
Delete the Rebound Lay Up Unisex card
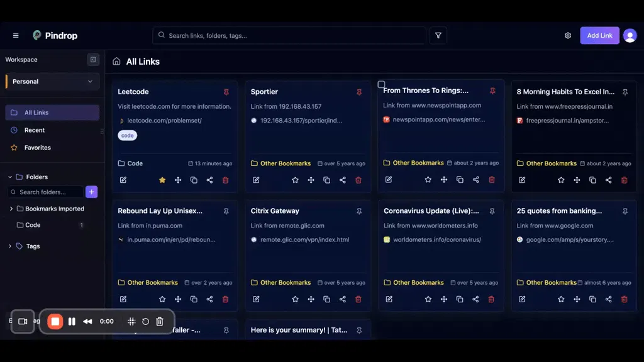point(226,299)
